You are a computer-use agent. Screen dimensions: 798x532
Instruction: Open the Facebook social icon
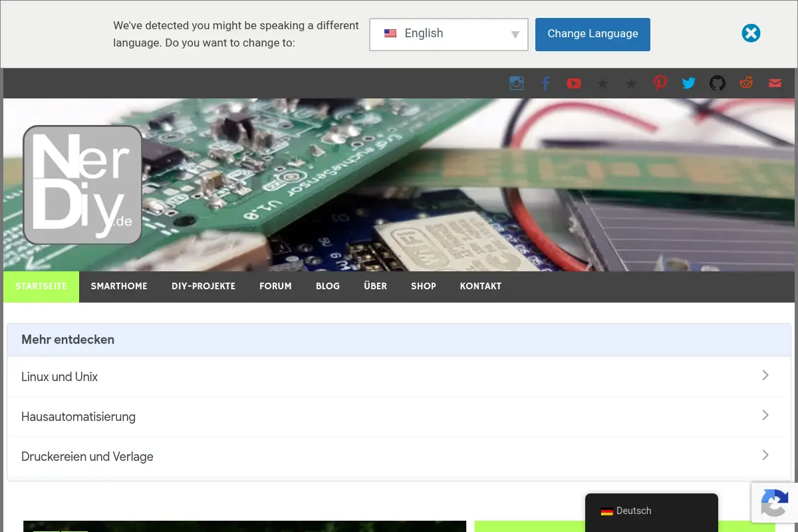[x=545, y=83]
